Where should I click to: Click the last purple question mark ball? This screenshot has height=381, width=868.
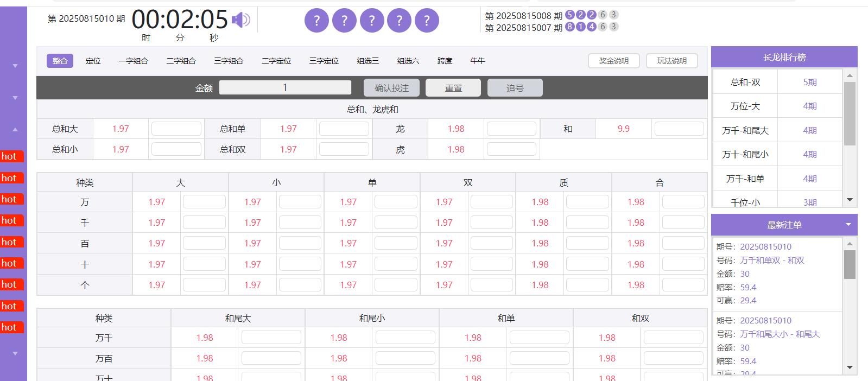click(427, 21)
